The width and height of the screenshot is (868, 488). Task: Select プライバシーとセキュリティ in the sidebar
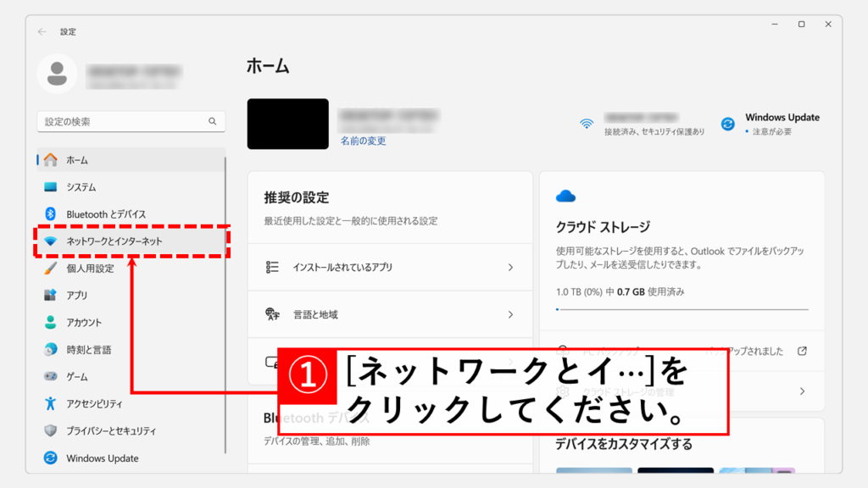coord(111,431)
